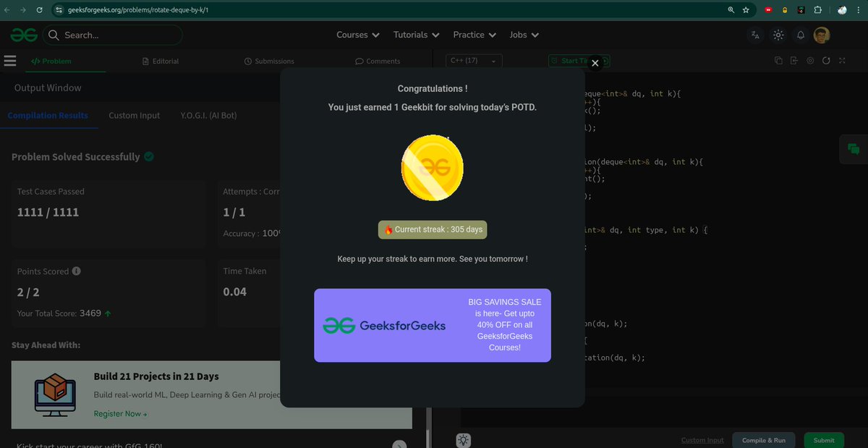Open the Chrome profile avatar
868x448 pixels.
tap(842, 10)
